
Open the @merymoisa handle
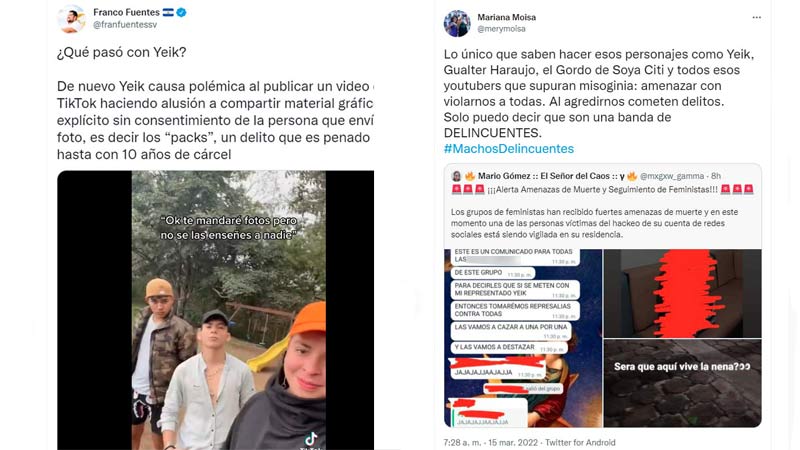click(501, 29)
